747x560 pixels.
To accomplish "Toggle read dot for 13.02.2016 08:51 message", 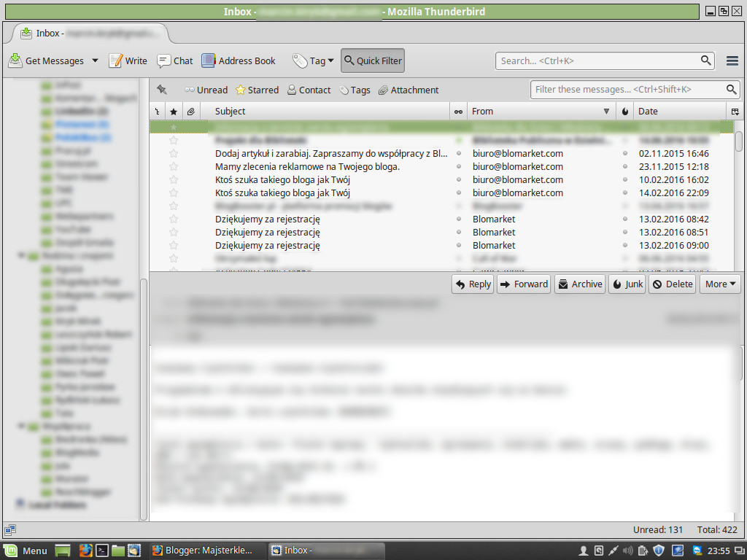I will point(458,232).
